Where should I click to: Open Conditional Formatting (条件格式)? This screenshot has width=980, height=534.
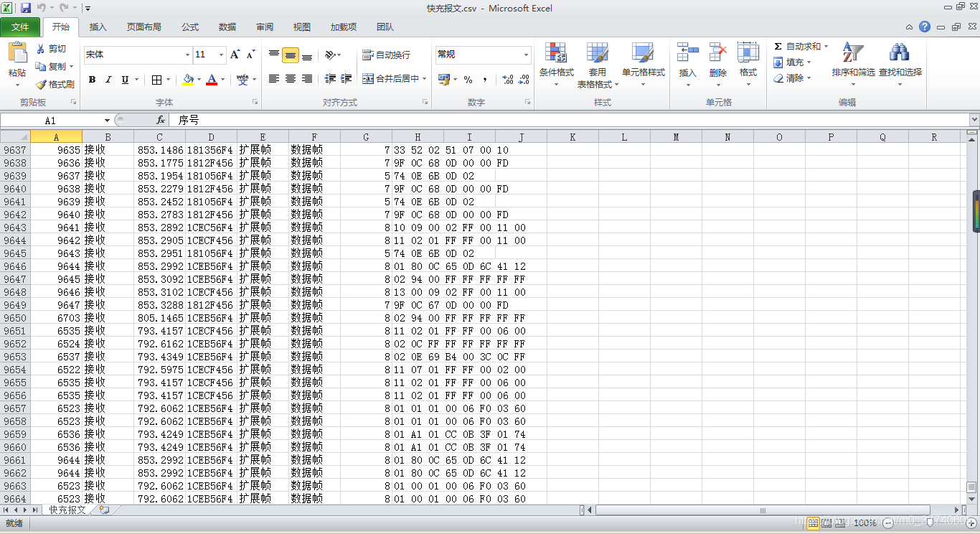[557, 65]
